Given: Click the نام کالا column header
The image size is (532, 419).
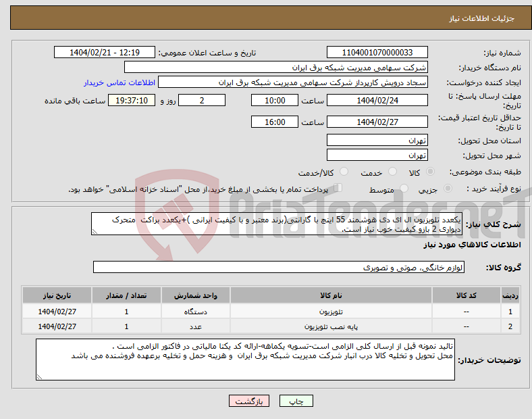Looking at the screenshot, I should 331,295.
